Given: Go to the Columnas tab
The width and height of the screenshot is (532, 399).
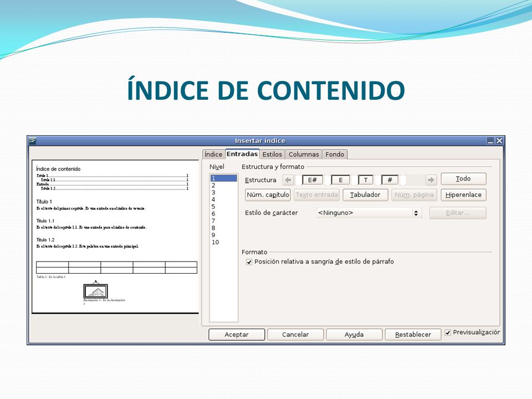Looking at the screenshot, I should pyautogui.click(x=304, y=155).
